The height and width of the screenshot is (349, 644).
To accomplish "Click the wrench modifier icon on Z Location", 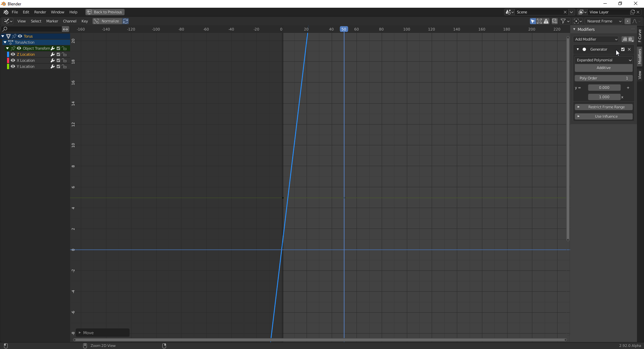I will point(53,54).
